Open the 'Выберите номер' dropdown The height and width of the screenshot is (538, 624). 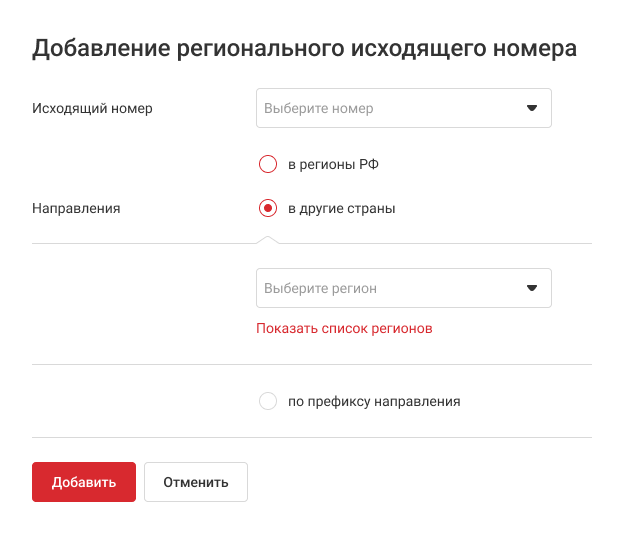(403, 108)
